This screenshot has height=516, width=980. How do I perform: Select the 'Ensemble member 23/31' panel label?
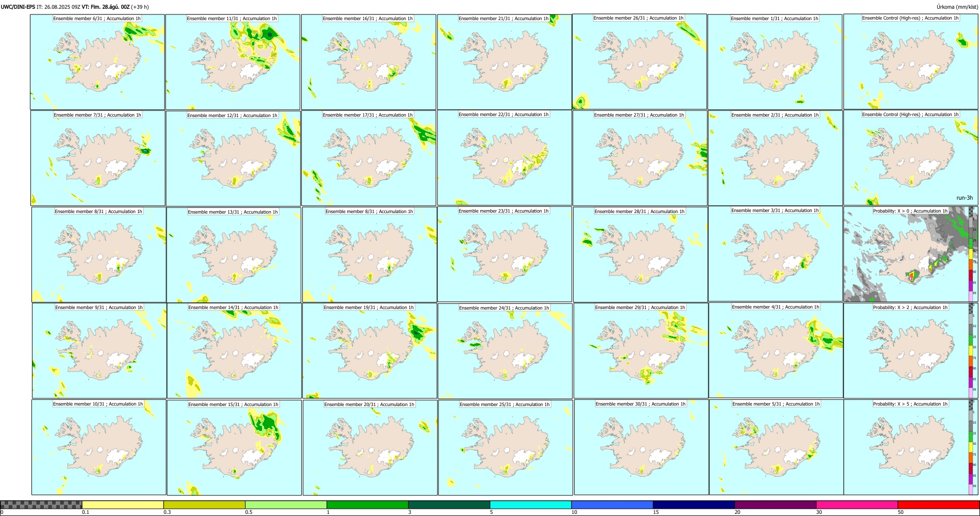pyautogui.click(x=503, y=211)
